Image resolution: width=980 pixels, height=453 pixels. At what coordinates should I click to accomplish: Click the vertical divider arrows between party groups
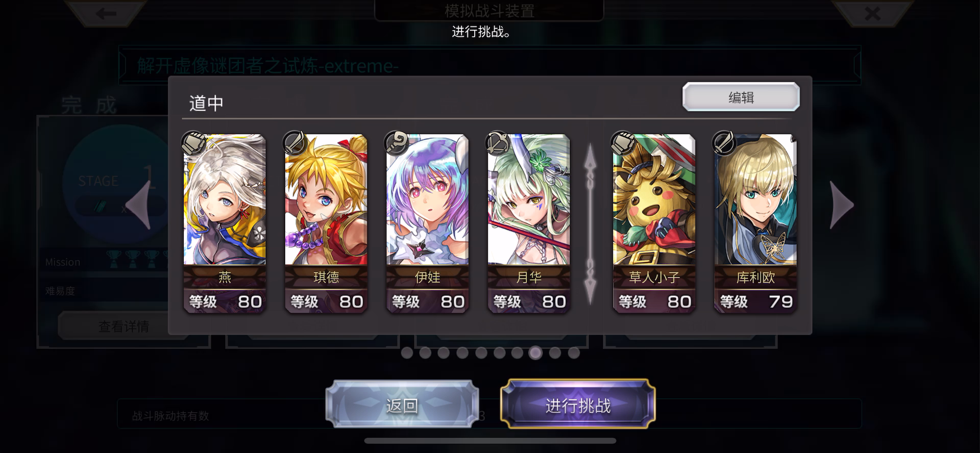pyautogui.click(x=590, y=224)
